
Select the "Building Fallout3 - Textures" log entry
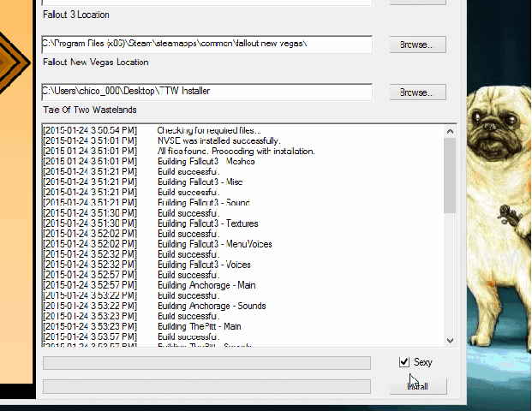207,223
